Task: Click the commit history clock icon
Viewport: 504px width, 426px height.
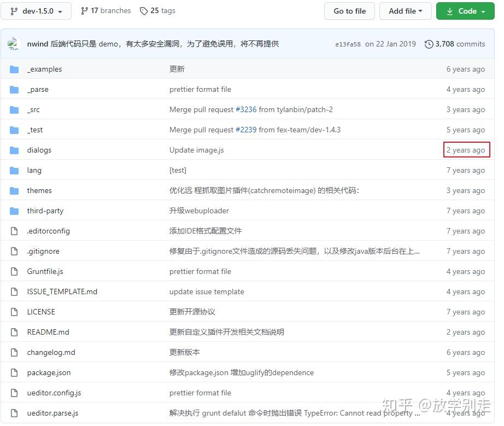Action: [x=428, y=44]
